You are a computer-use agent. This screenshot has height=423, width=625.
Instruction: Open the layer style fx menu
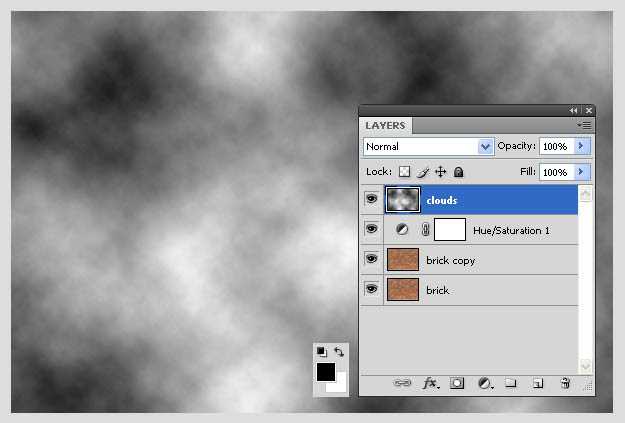(431, 383)
